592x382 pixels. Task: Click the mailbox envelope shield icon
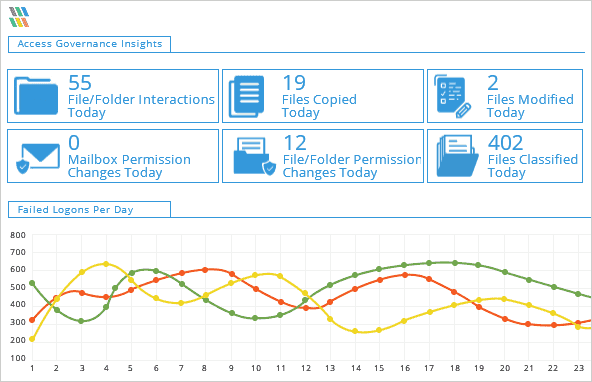[38, 158]
